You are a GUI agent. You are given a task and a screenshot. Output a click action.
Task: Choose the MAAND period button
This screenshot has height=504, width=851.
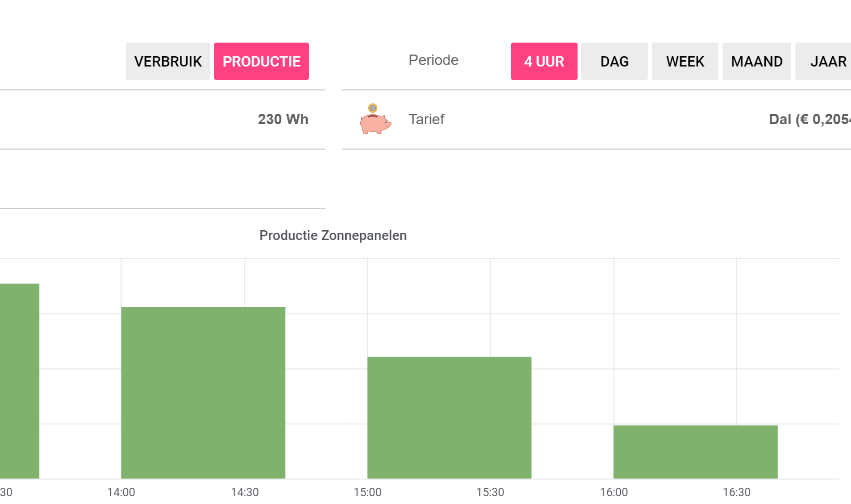pos(757,61)
